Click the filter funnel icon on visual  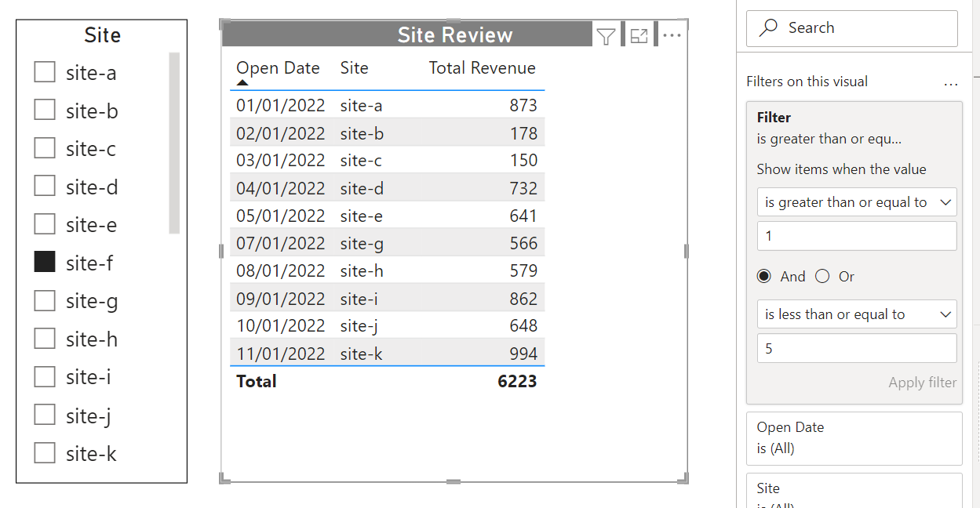606,36
